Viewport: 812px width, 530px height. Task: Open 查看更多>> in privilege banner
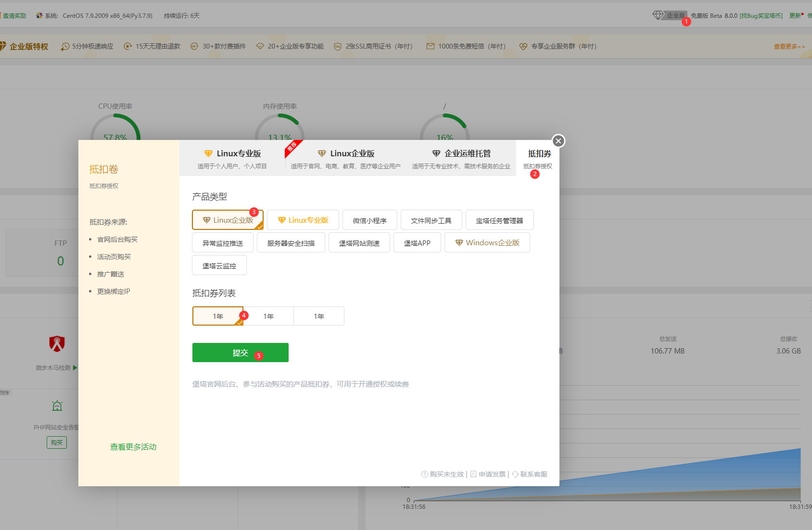click(789, 47)
